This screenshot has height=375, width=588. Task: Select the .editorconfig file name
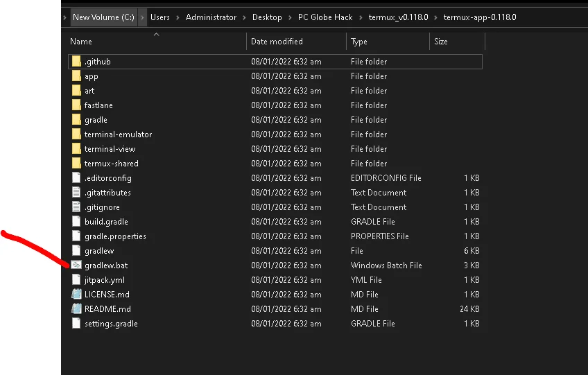point(108,178)
